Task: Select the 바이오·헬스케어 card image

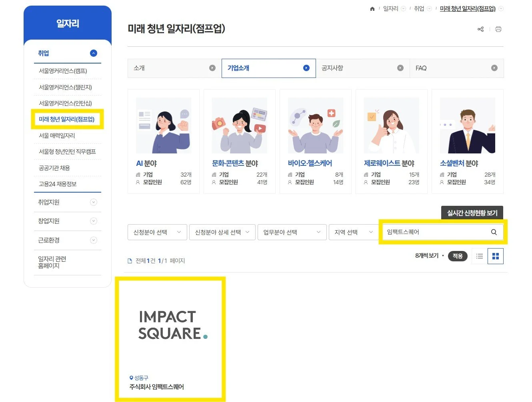Action: coord(316,125)
